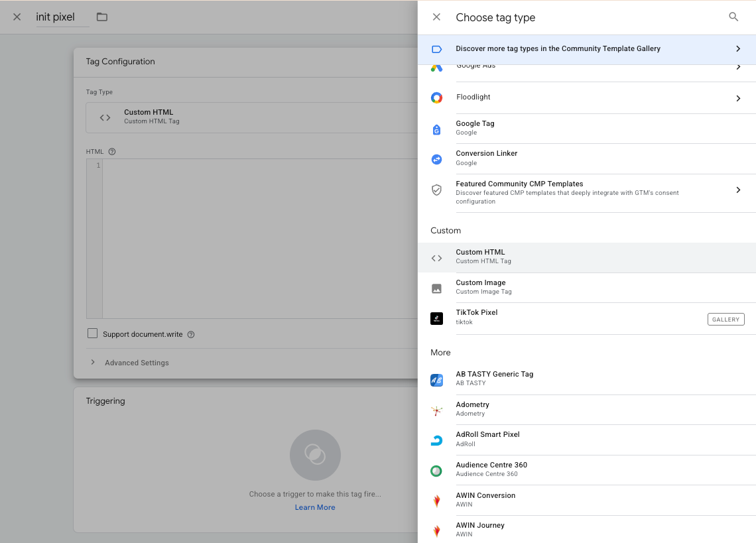The width and height of the screenshot is (756, 543).
Task: Select the Google Tag icon
Action: [436, 129]
